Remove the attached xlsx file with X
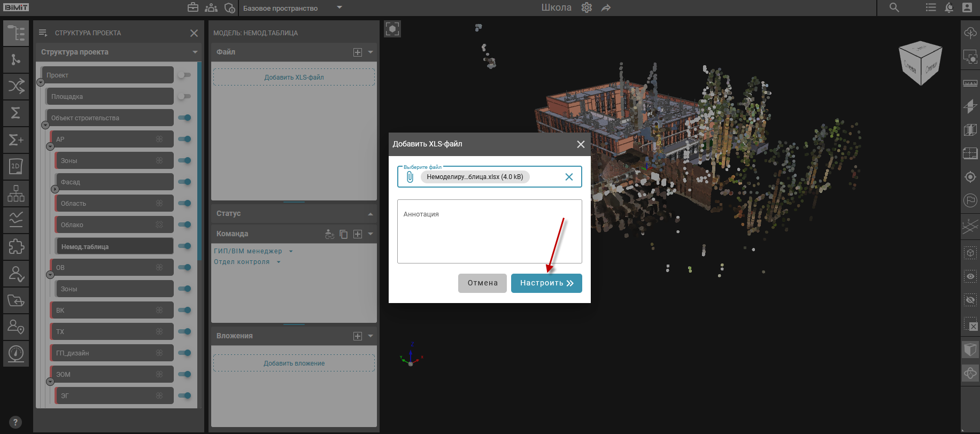Viewport: 980px width, 434px height. (x=569, y=177)
